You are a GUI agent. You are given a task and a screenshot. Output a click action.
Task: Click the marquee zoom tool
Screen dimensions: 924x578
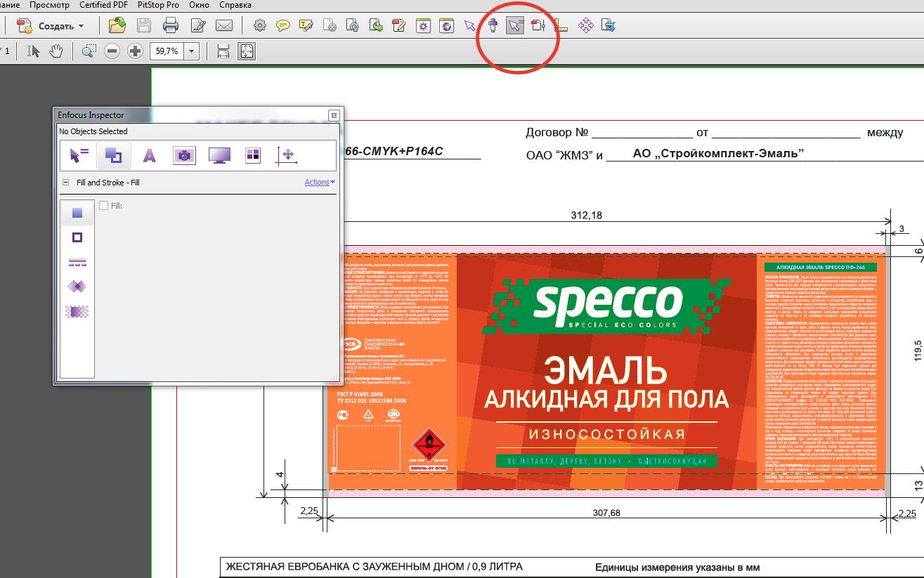click(x=89, y=51)
